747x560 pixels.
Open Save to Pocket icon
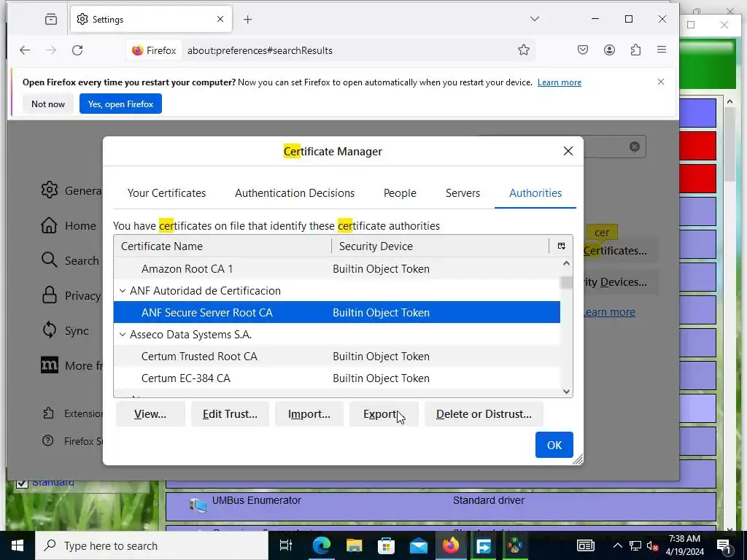coord(583,50)
